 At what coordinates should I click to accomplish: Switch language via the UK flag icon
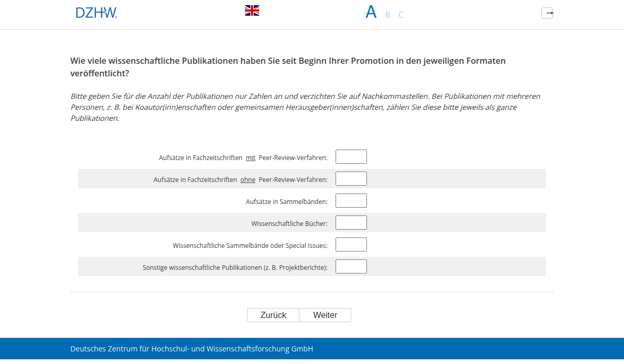click(x=252, y=11)
